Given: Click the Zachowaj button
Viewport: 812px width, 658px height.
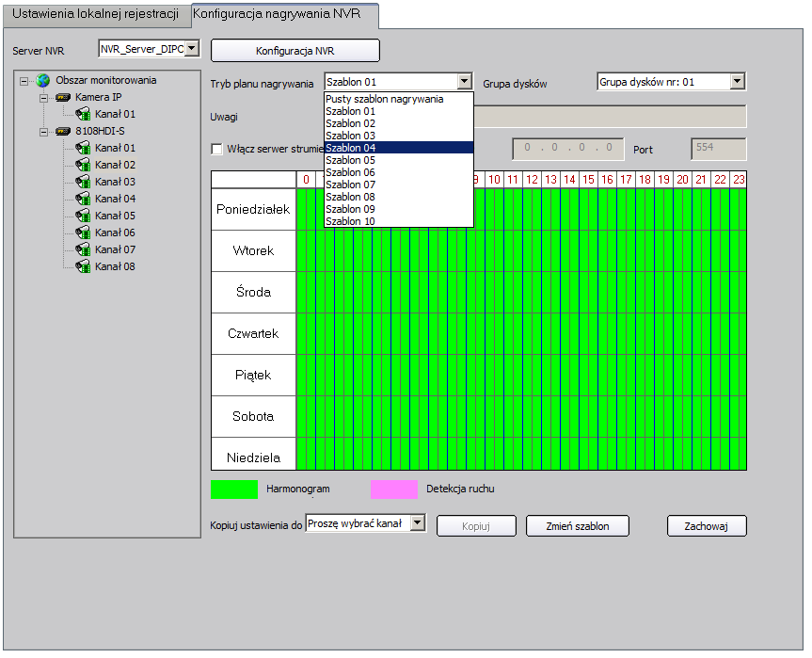Looking at the screenshot, I should coord(707,526).
